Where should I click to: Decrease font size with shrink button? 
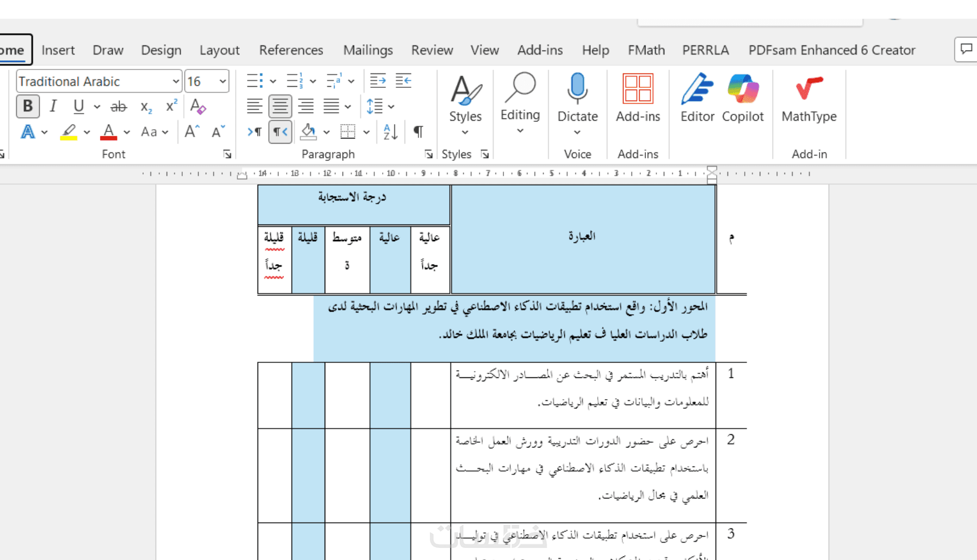(218, 132)
